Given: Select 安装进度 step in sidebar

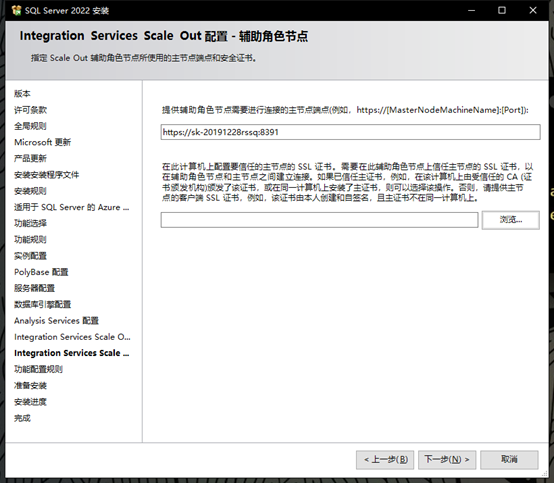Looking at the screenshot, I should 30,402.
